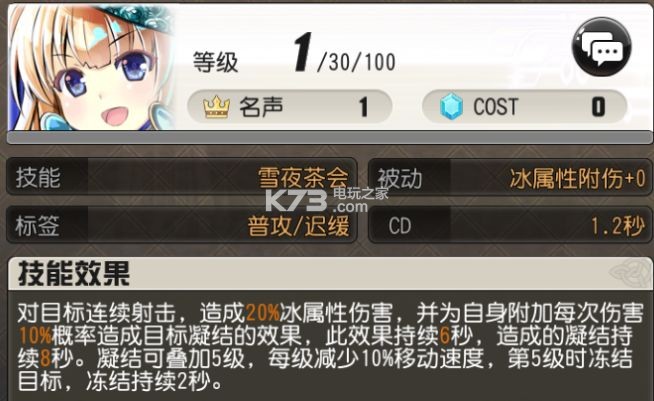Tap the 冰属性附伤+0 passive value
The height and width of the screenshot is (401, 654).
578,179
